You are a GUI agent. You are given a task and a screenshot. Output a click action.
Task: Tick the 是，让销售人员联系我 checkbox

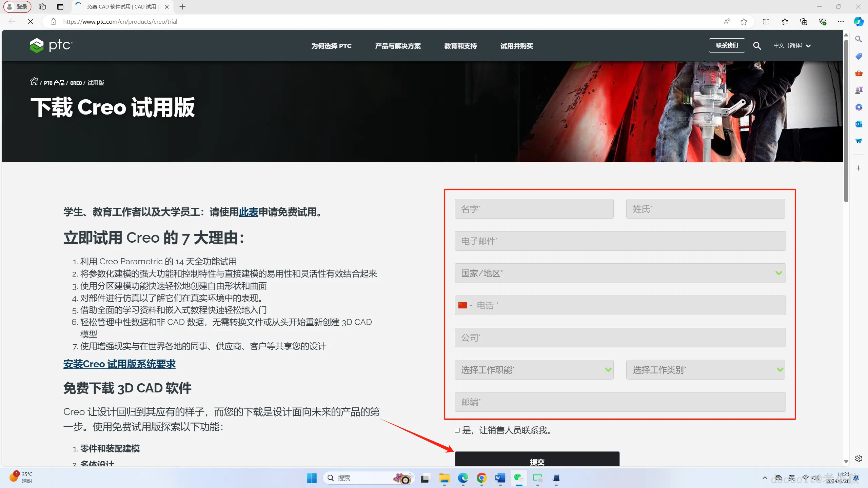[457, 430]
